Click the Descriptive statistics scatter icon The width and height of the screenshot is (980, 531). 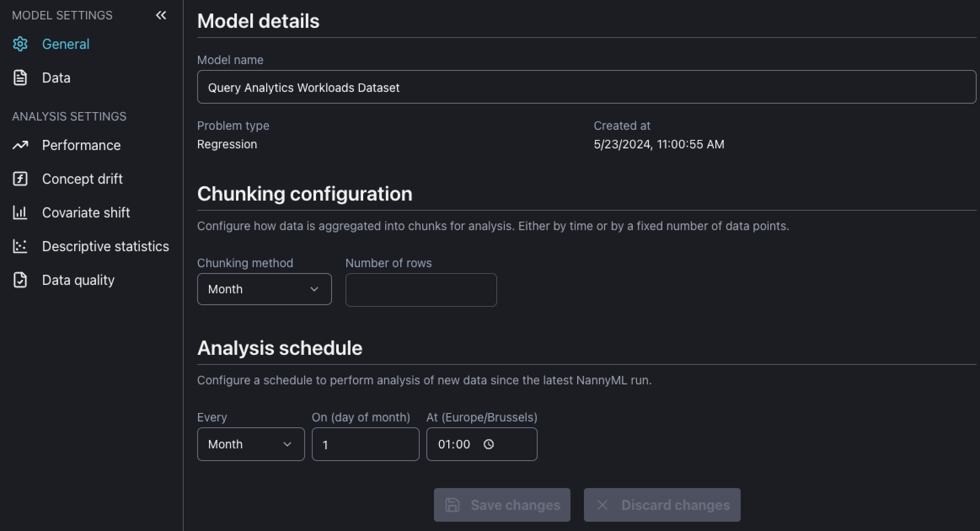[x=20, y=247]
